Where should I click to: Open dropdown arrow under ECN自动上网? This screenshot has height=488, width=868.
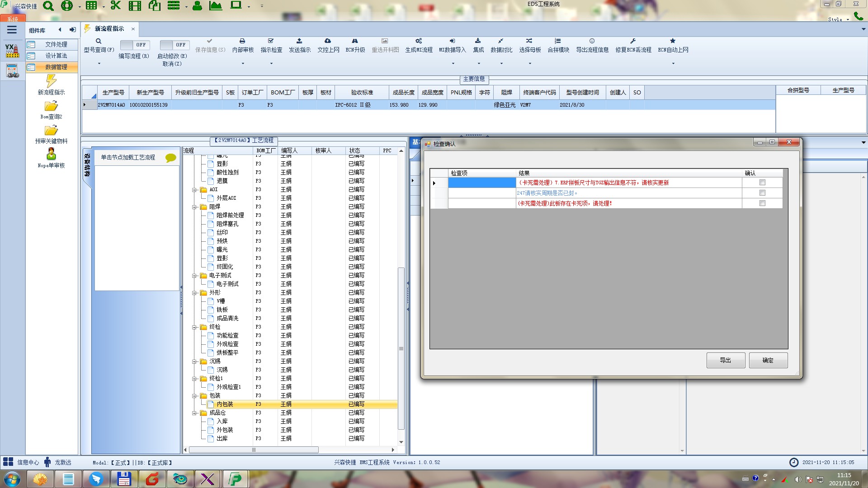tap(673, 64)
